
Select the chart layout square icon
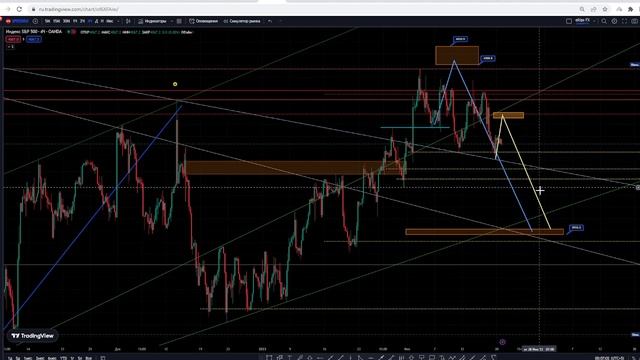569,21
